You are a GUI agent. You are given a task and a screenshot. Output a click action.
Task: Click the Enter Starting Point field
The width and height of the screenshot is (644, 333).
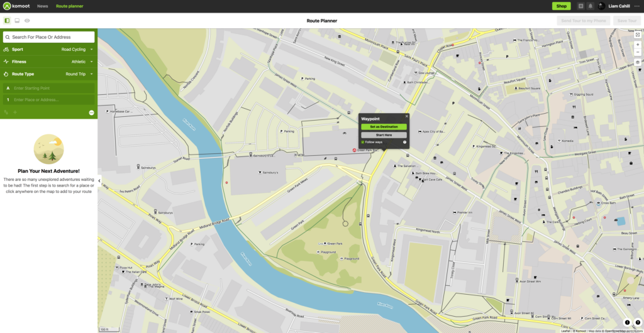(x=49, y=88)
